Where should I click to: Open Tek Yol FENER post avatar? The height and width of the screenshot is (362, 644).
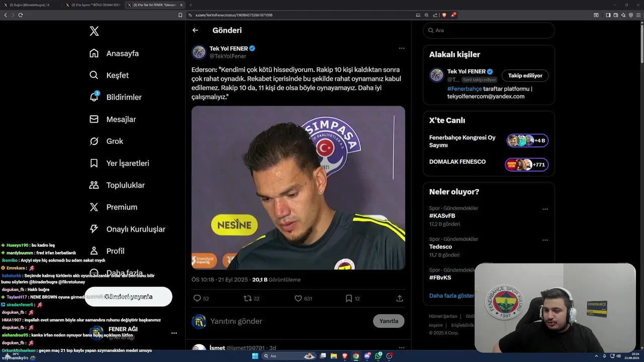coord(199,52)
